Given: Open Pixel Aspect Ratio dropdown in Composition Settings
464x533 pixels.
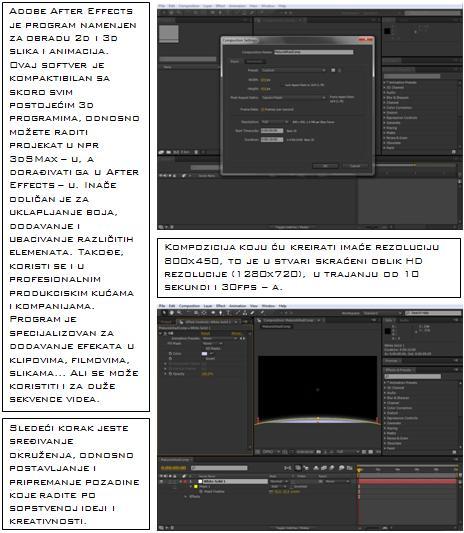Looking at the screenshot, I should (293, 98).
